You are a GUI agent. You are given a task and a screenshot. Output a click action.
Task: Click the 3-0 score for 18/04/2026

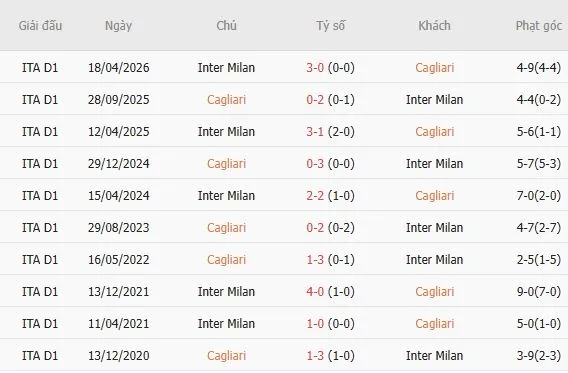[315, 68]
